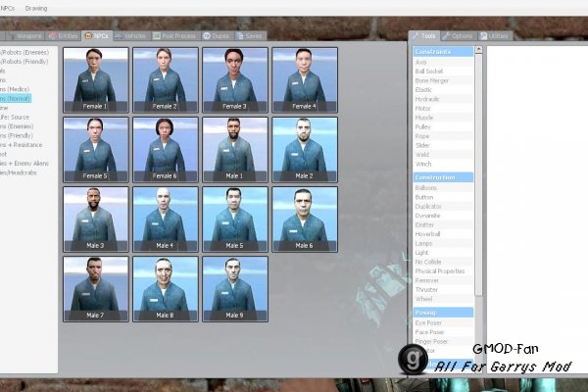
Task: Pick the Winch tool
Action: [x=443, y=164]
